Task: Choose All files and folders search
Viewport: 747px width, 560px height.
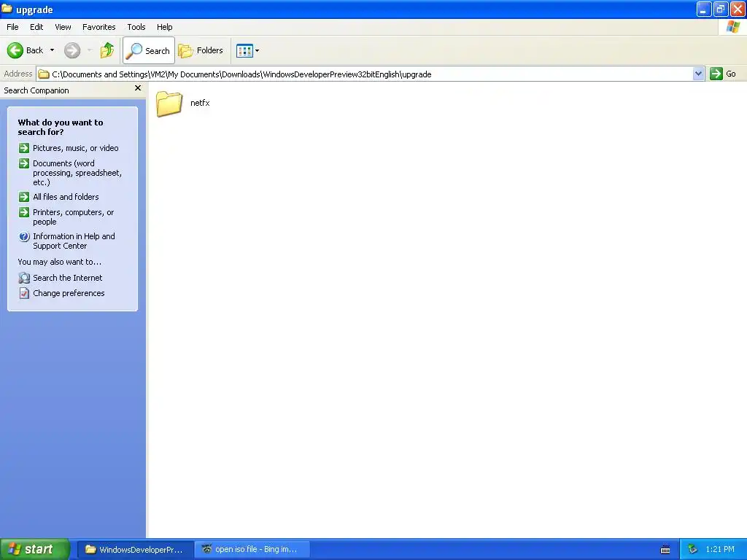Action: click(x=66, y=197)
